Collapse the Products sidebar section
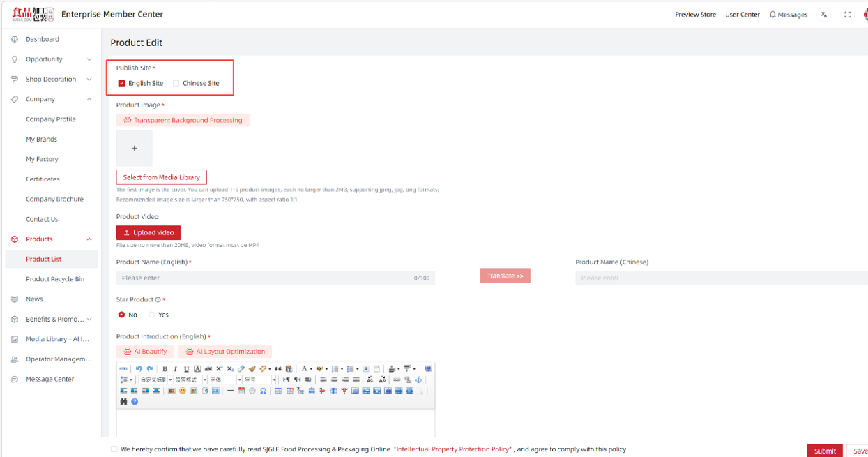This screenshot has width=868, height=457. coord(89,239)
